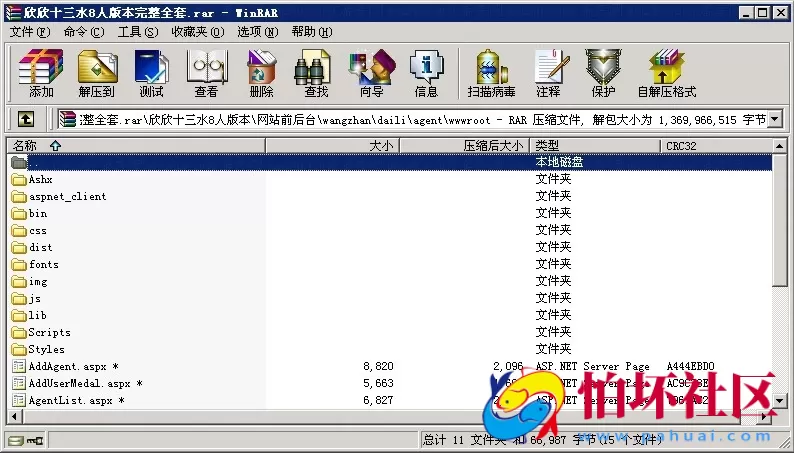Click the AgentList.aspx file icon
This screenshot has height=453, width=794.
(19, 400)
